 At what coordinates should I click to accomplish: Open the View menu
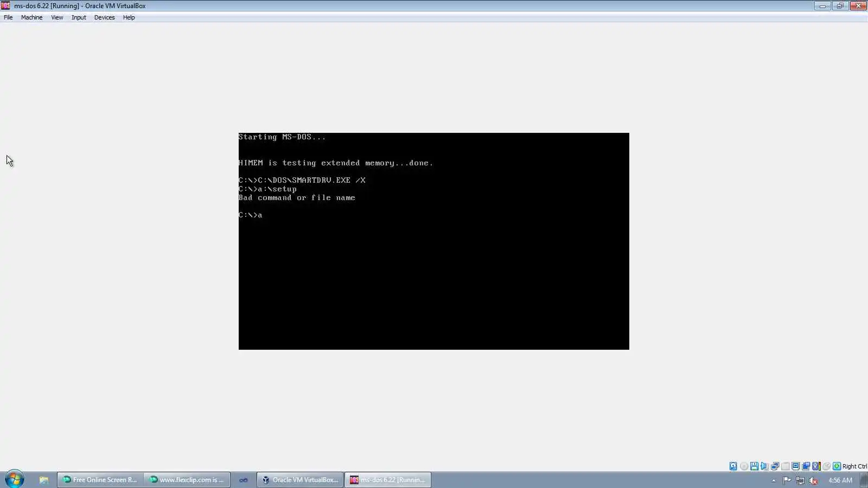[x=57, y=17]
